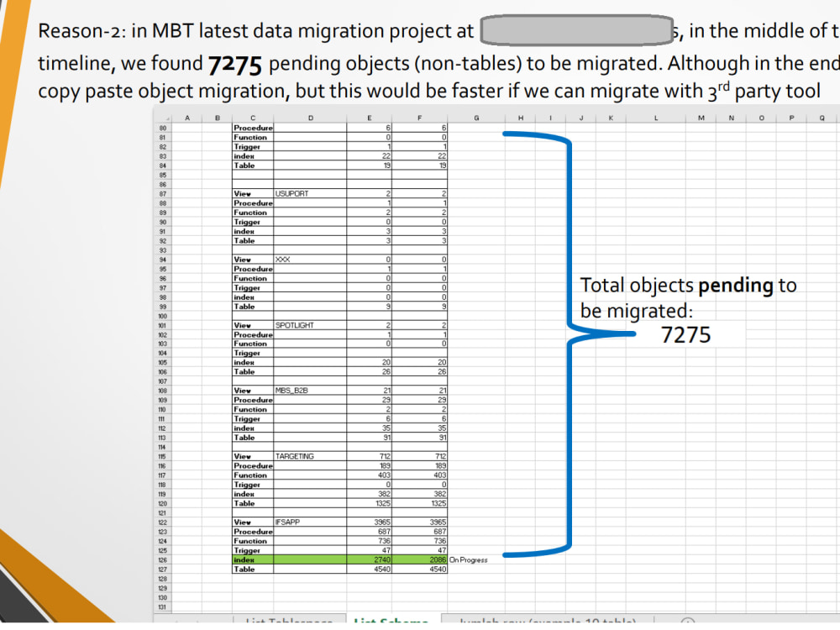Select column E cell with value 3965

coord(369,522)
